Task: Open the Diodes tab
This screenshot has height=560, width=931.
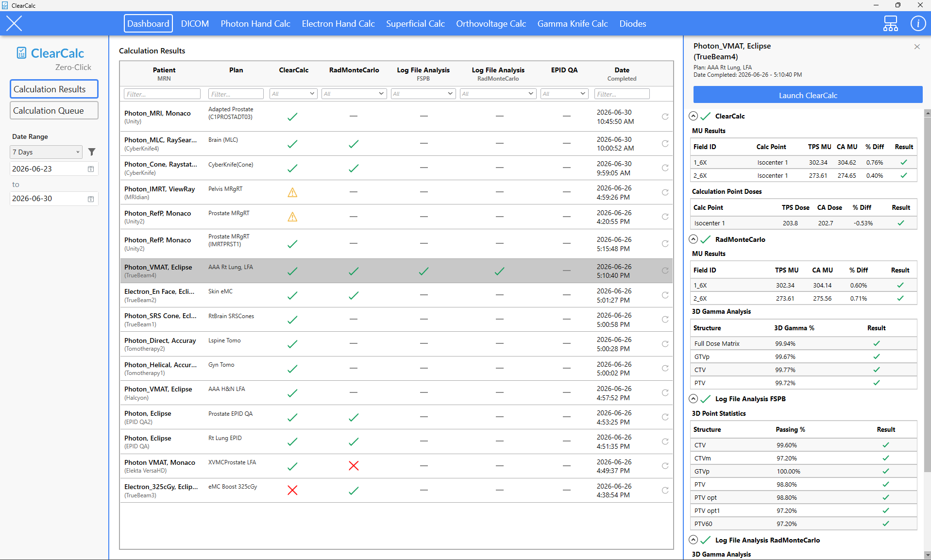Action: tap(632, 23)
